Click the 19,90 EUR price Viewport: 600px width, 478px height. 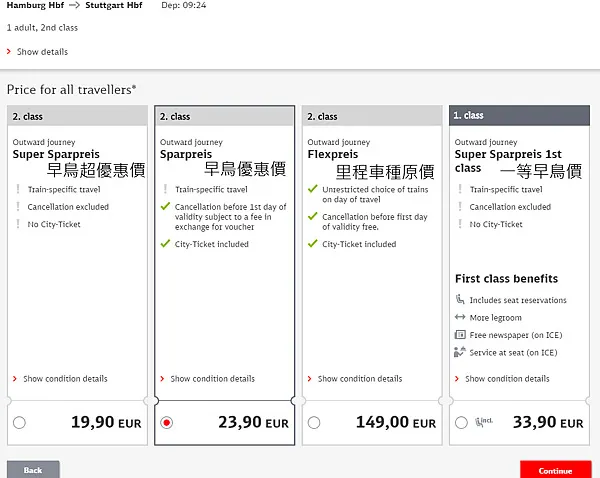106,422
